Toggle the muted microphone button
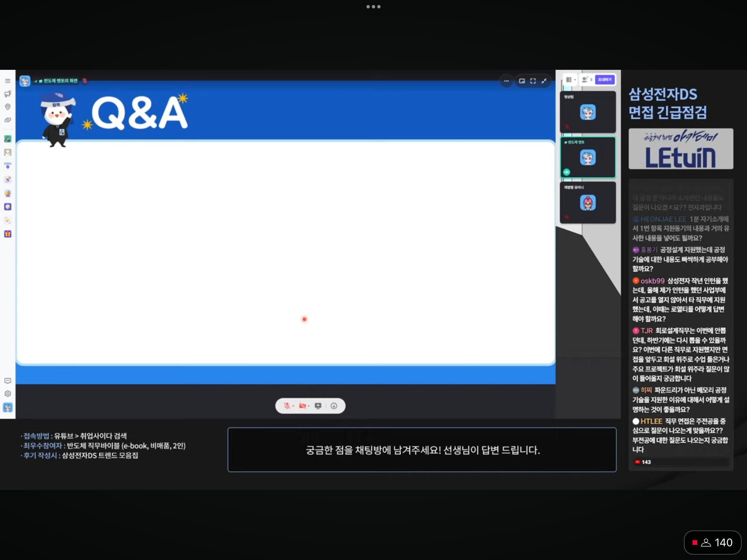This screenshot has height=560, width=747. click(287, 406)
